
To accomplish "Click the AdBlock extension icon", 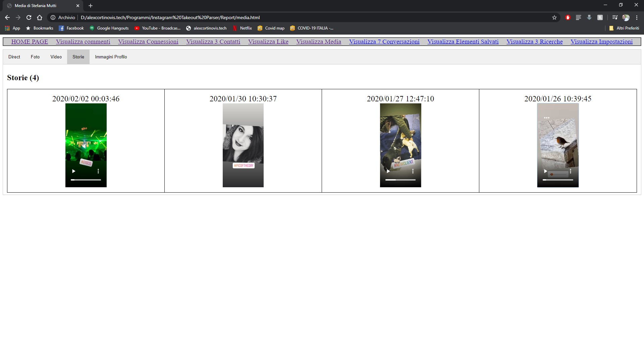I will coord(568,17).
